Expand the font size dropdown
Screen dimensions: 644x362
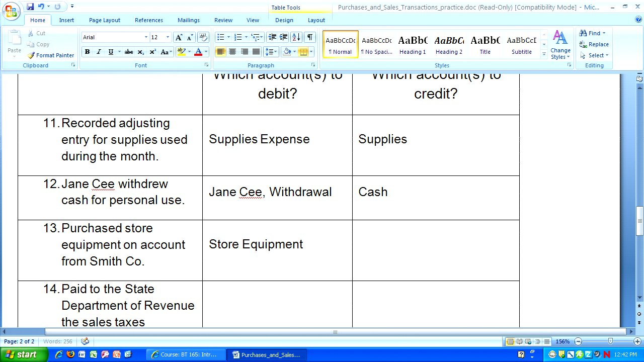[168, 37]
